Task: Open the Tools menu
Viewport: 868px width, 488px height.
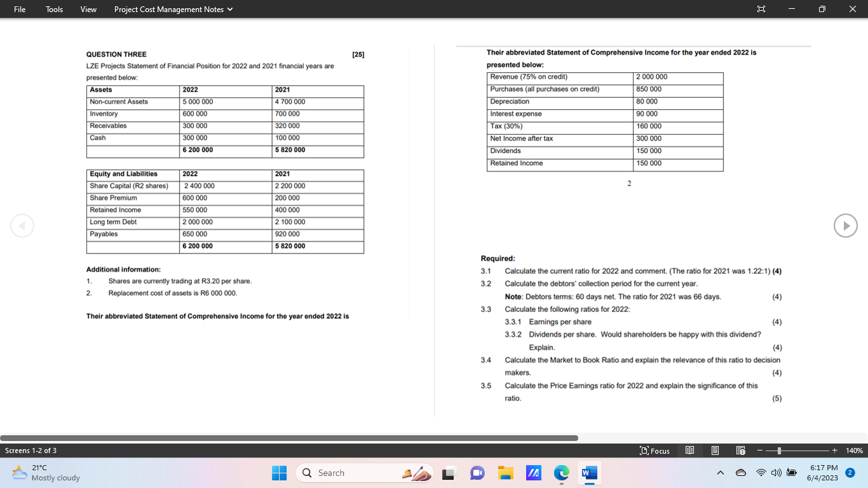Action: pyautogui.click(x=53, y=10)
